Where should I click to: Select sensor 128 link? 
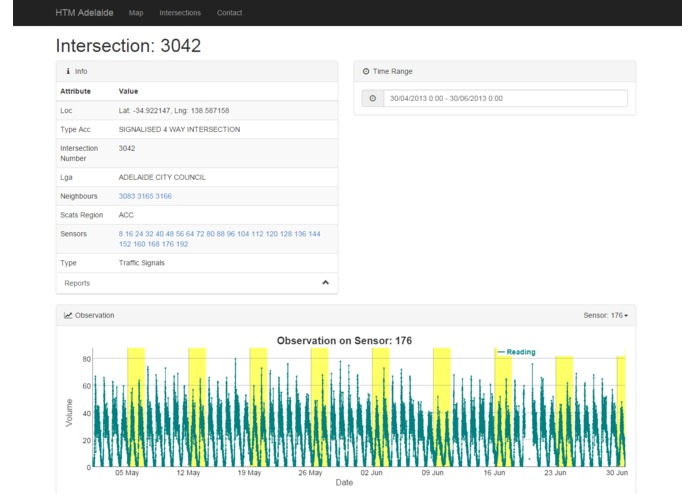286,234
